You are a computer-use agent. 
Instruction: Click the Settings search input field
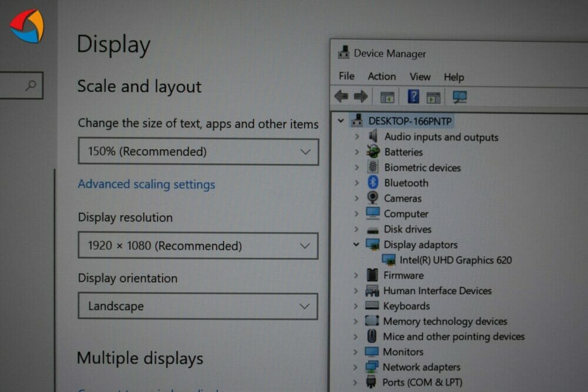pyautogui.click(x=21, y=85)
